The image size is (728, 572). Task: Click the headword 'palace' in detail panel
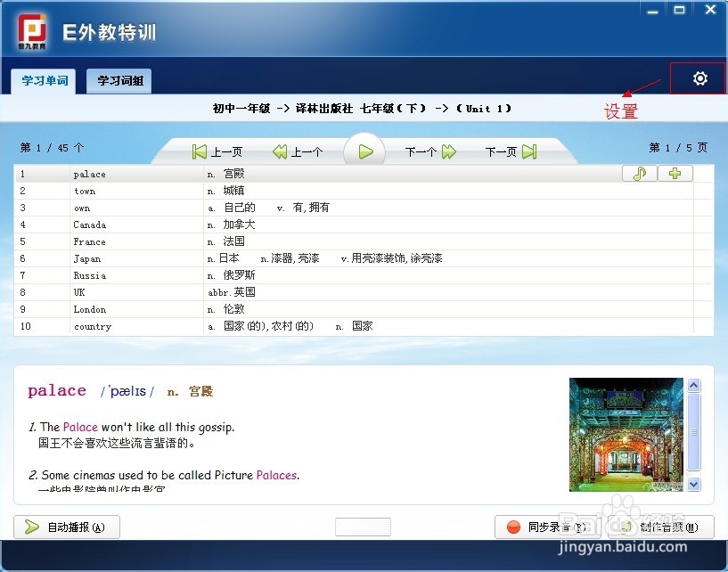point(57,391)
